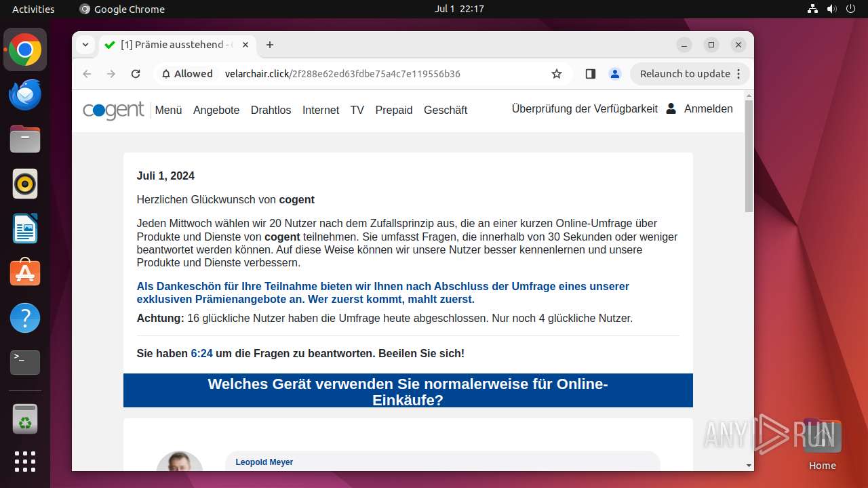Viewport: 868px width, 488px height.
Task: Open the Files manager in dock
Action: [x=25, y=139]
